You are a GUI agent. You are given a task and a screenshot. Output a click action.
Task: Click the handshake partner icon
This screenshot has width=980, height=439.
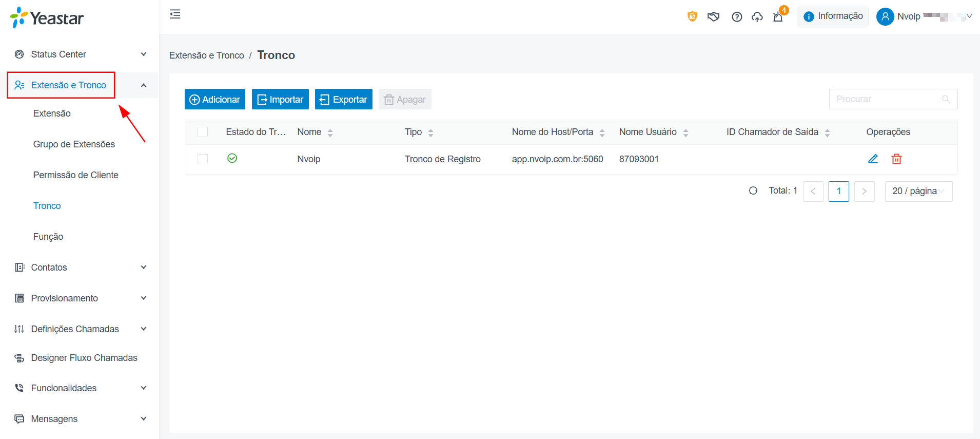click(713, 17)
